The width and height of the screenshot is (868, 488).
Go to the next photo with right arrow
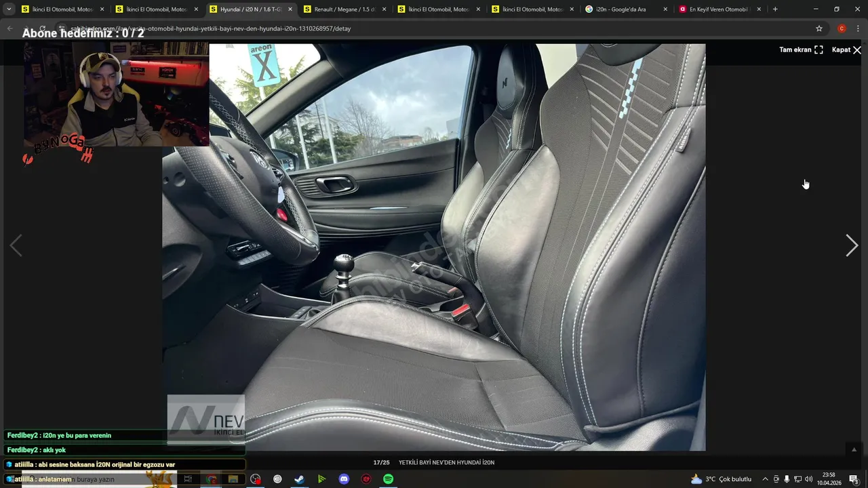click(852, 245)
